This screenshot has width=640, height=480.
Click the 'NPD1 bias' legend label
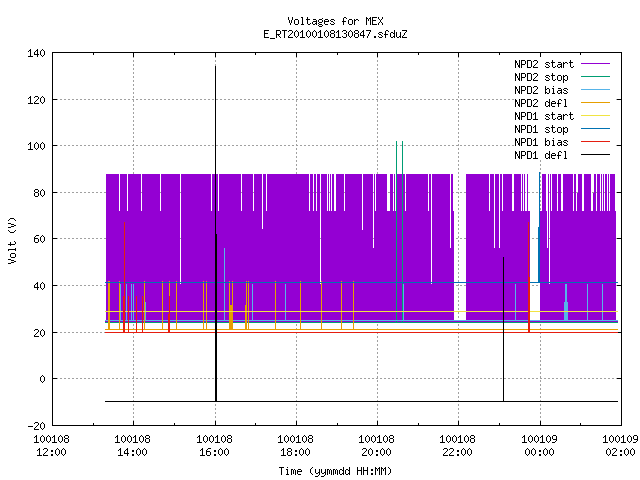[x=541, y=142]
